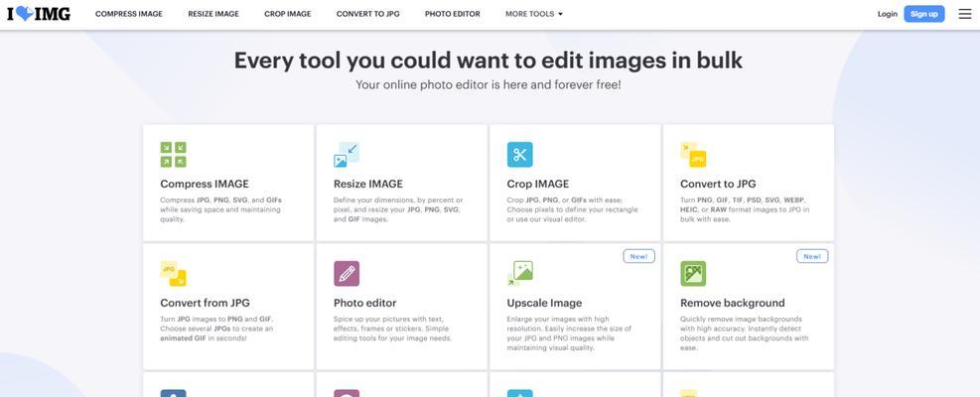Open CROP IMAGE in top navigation
This screenshot has width=980, height=397.
(288, 14)
